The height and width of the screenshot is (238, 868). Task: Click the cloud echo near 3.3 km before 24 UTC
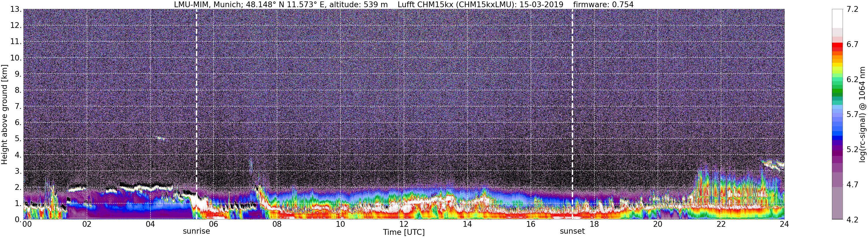click(x=773, y=165)
